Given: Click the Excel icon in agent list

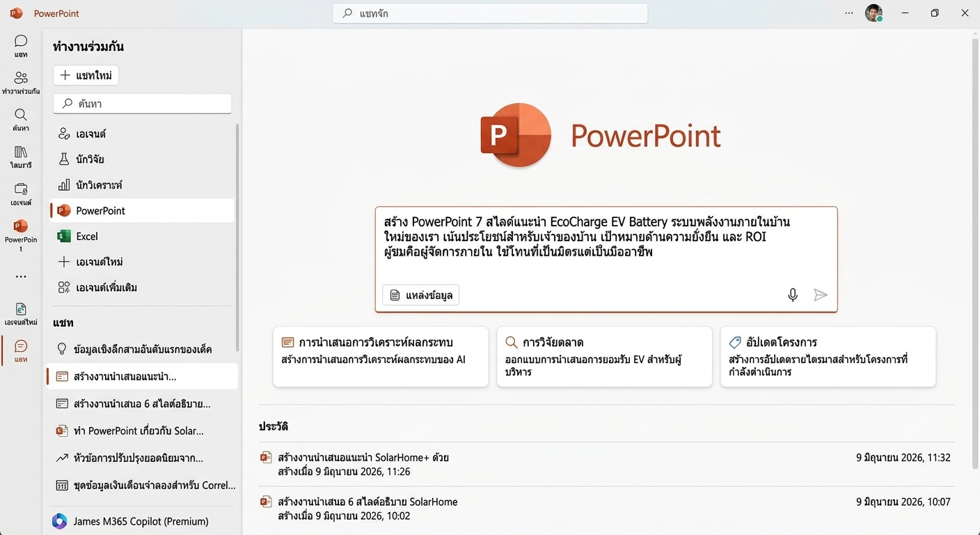Looking at the screenshot, I should point(64,236).
